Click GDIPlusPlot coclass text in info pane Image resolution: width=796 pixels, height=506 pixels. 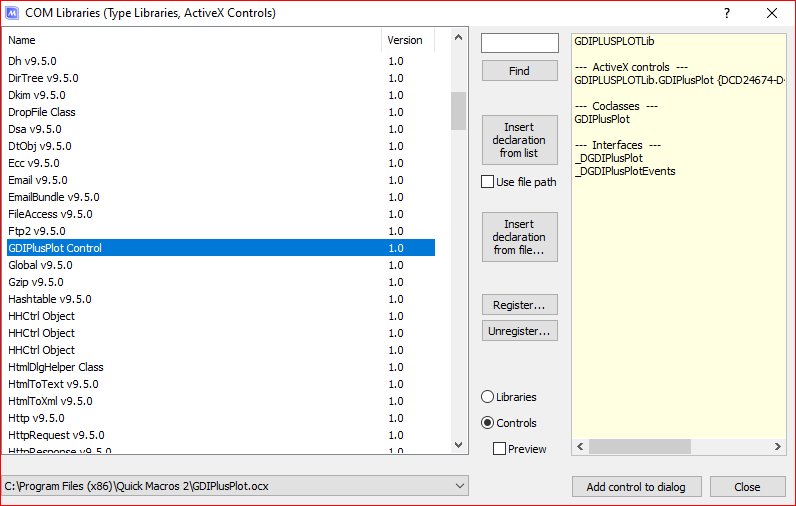(x=602, y=119)
